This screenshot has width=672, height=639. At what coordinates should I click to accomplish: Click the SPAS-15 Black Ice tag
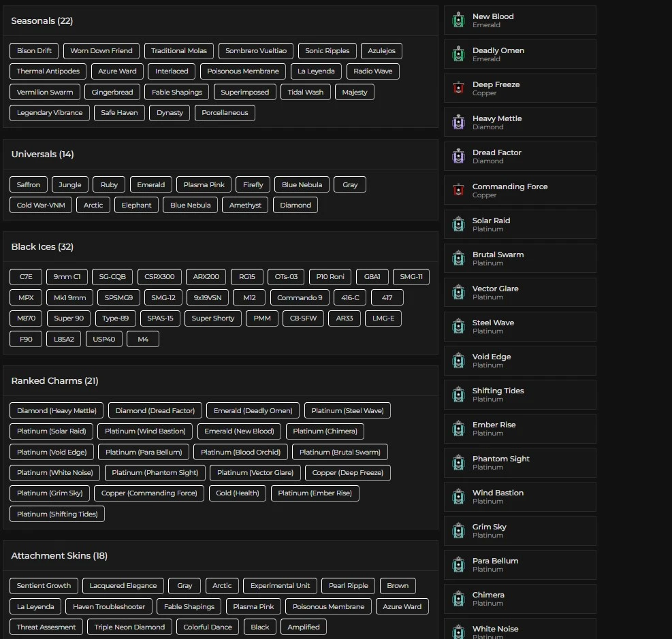[x=161, y=318]
